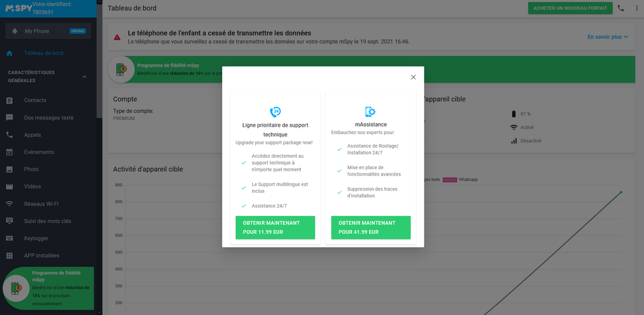Viewport: 644px width, 315px height.
Task: Click the Réseaux Wi-Fi signal icon
Action: pos(9,204)
